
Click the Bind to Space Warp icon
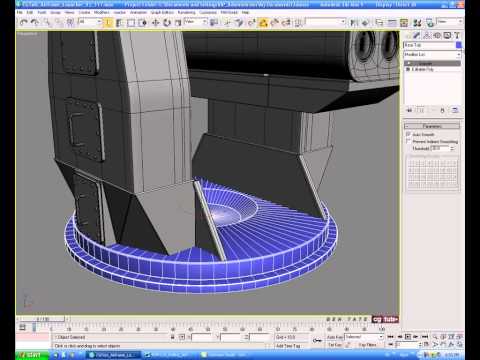pyautogui.click(x=70, y=23)
